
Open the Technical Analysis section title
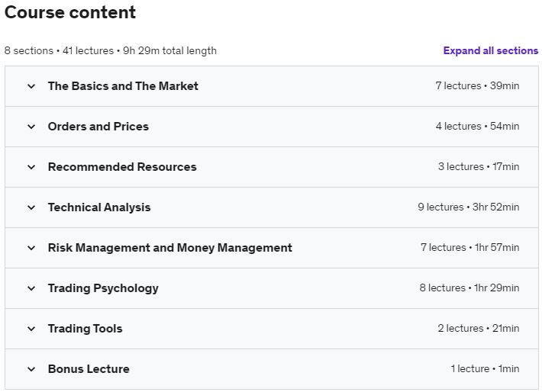tap(99, 207)
